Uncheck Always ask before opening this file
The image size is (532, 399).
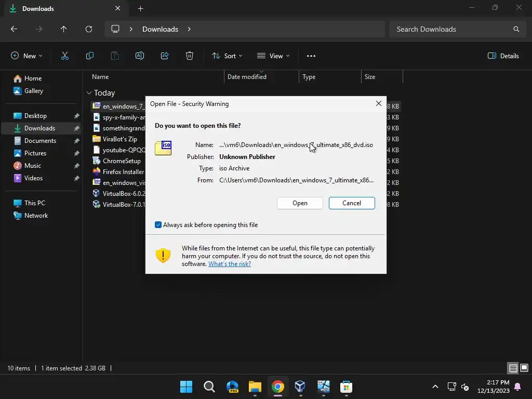[x=158, y=224]
